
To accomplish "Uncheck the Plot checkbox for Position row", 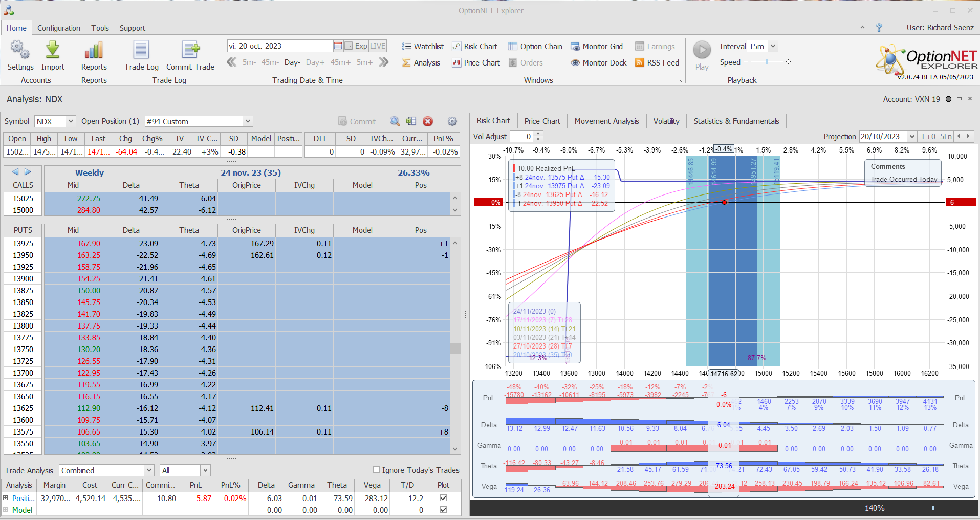I will pos(443,498).
